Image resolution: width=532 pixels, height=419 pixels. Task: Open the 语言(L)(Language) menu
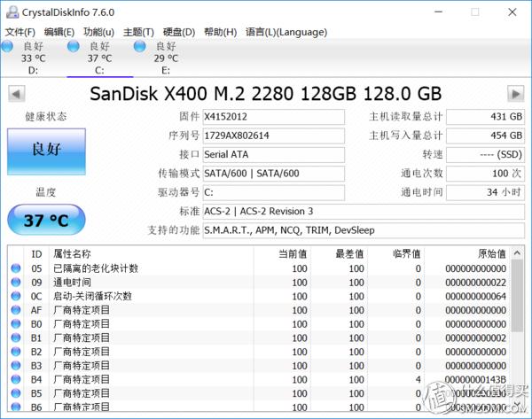[x=286, y=32]
